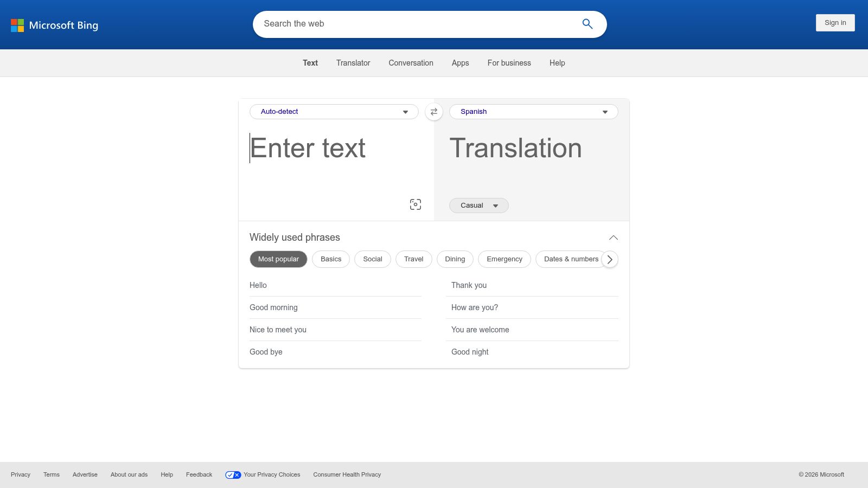The height and width of the screenshot is (488, 868).
Task: Go to the Apps tab
Action: click(x=460, y=63)
